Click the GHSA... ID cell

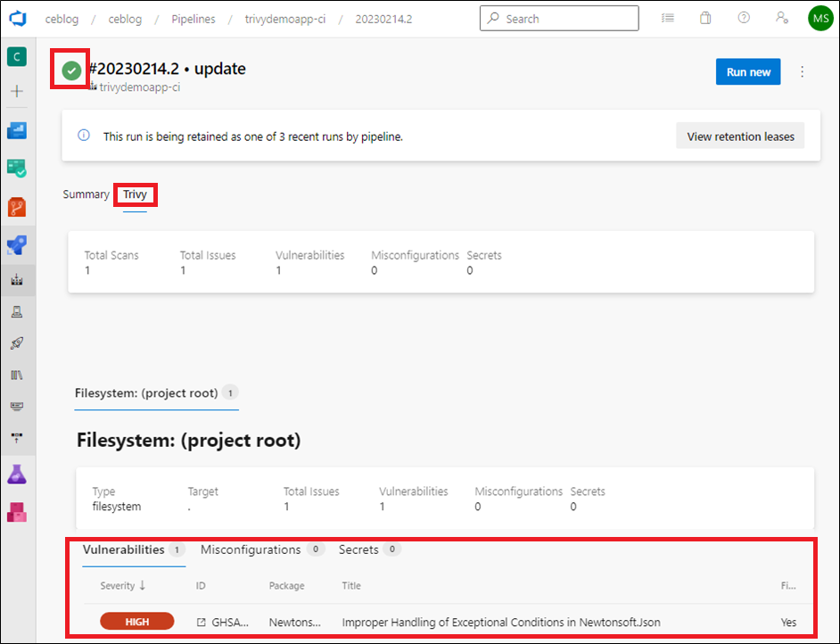coord(230,622)
